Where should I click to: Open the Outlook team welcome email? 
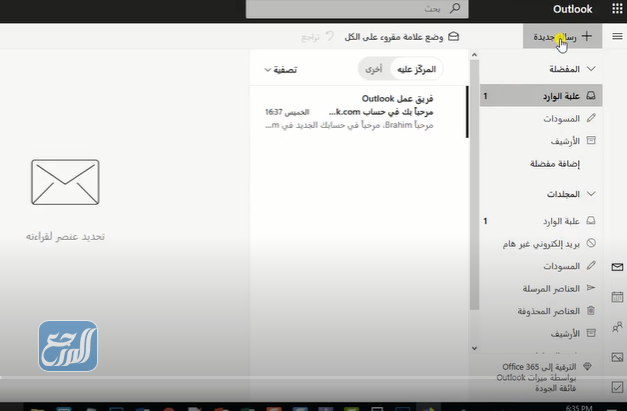pos(360,113)
